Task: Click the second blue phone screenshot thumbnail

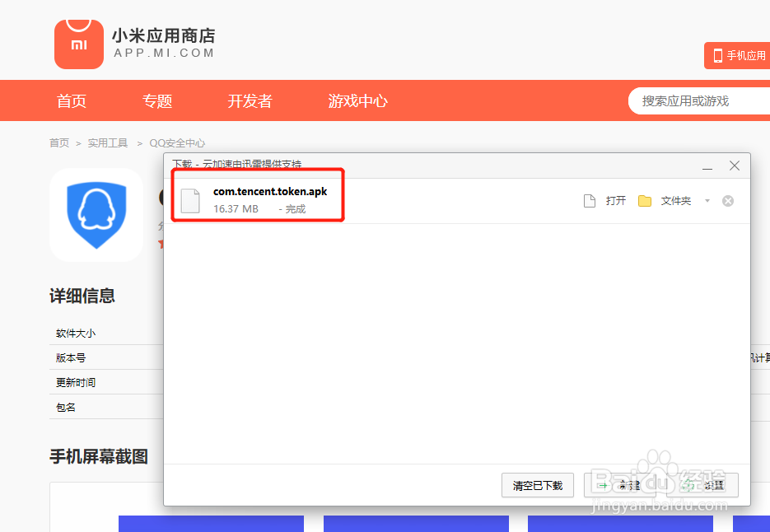Action: [x=416, y=524]
